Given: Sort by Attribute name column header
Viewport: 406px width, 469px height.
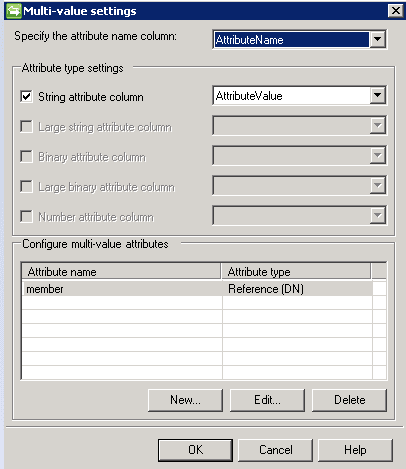Looking at the screenshot, I should pos(121,271).
